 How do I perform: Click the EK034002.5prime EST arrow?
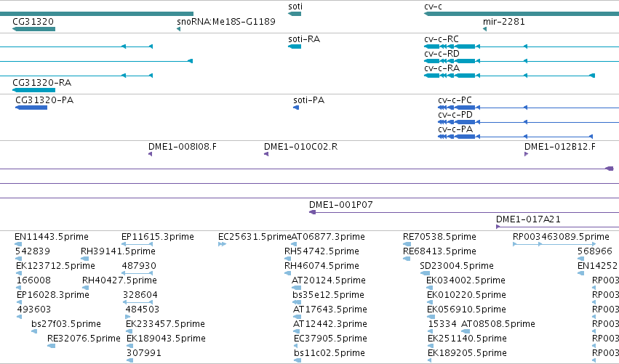[431, 288]
